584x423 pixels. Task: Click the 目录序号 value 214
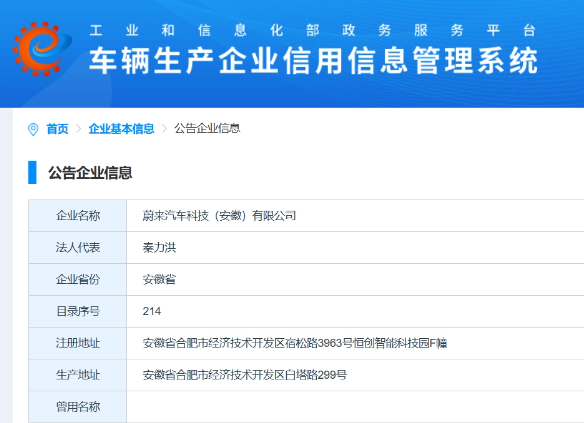[x=152, y=311]
